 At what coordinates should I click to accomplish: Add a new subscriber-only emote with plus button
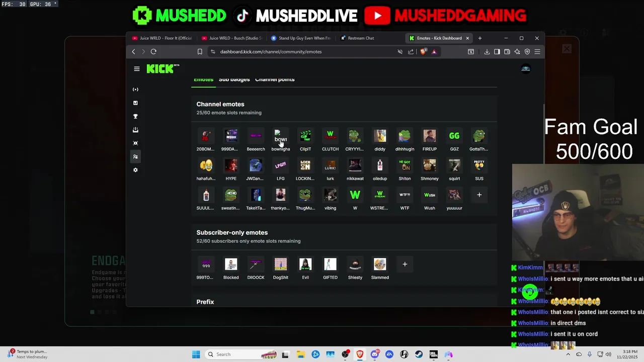(x=405, y=264)
